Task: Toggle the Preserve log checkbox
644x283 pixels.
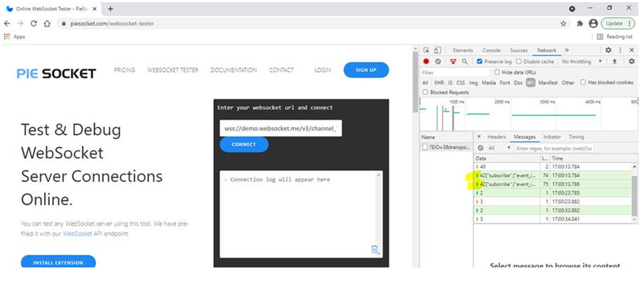Action: (x=479, y=62)
